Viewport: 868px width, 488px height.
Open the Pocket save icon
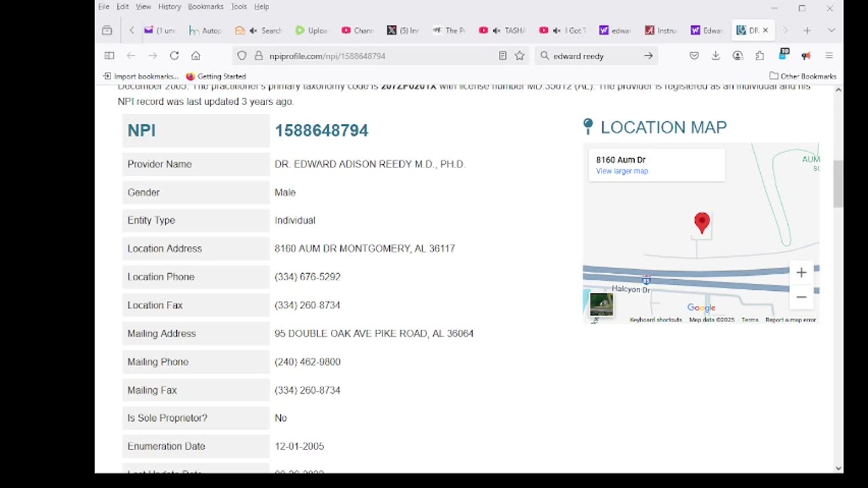click(x=694, y=56)
